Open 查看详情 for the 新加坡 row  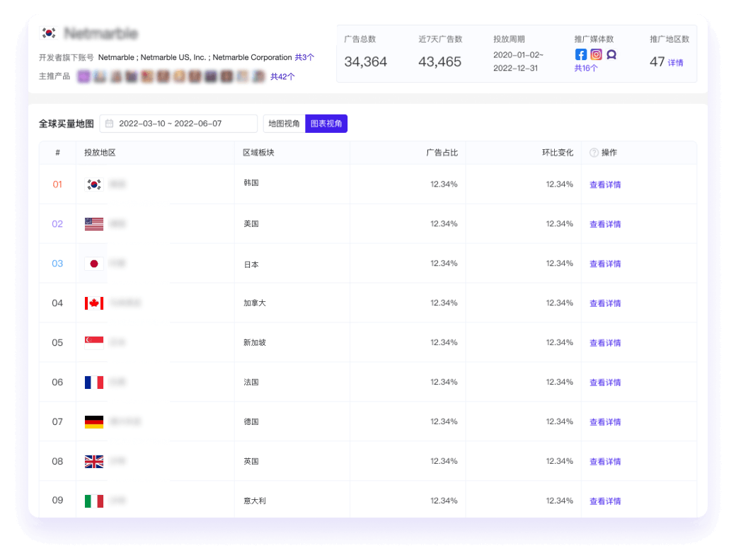[605, 343]
